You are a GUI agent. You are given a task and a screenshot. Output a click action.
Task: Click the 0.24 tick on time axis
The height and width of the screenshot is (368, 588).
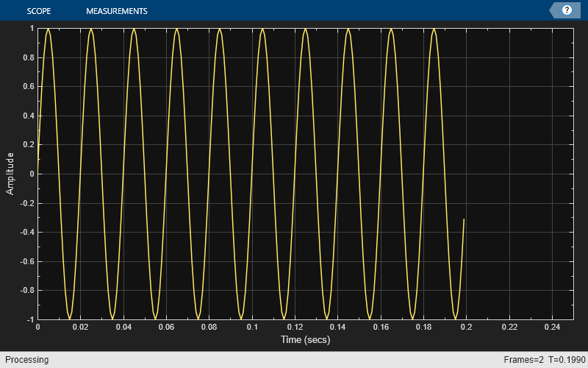pos(552,327)
